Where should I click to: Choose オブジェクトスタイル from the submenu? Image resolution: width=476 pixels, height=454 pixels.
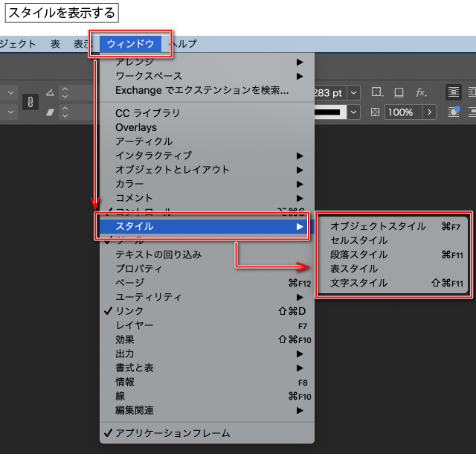393,226
